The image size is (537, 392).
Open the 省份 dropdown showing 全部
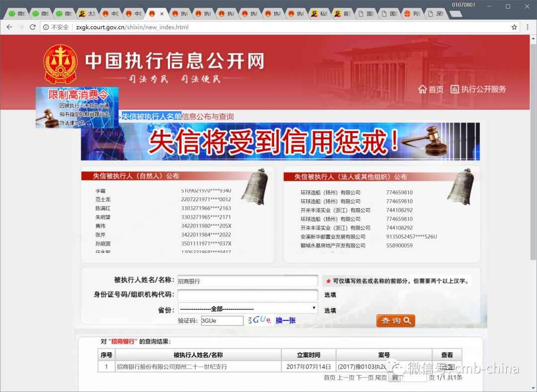pos(248,309)
